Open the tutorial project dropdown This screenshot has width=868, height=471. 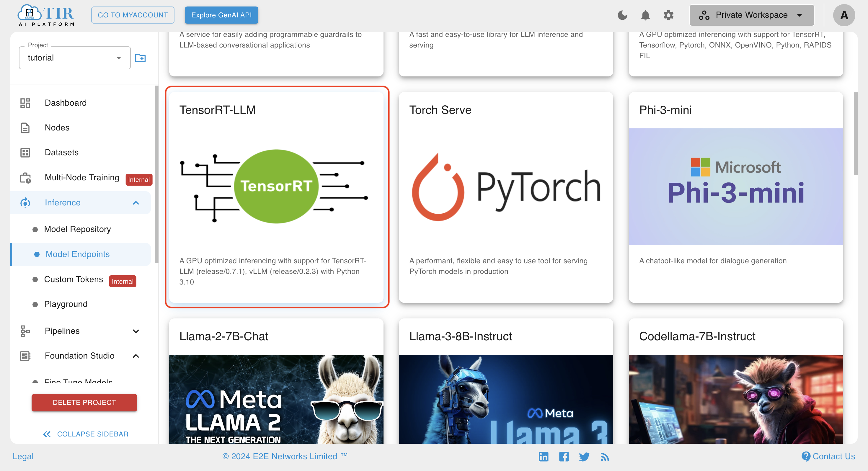pyautogui.click(x=75, y=58)
